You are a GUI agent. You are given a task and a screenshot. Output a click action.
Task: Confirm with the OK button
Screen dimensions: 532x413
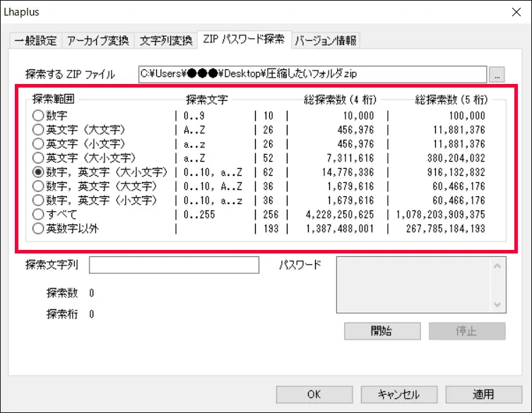tap(314, 395)
